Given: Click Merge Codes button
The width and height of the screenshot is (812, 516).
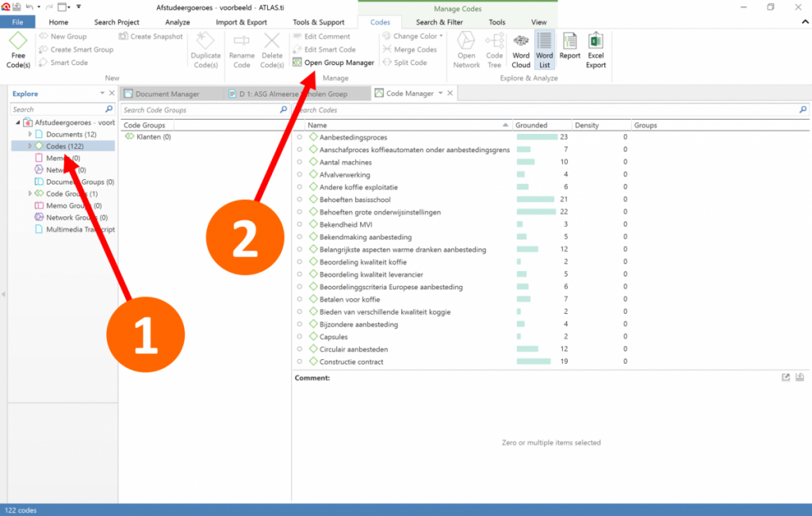Looking at the screenshot, I should pyautogui.click(x=409, y=49).
